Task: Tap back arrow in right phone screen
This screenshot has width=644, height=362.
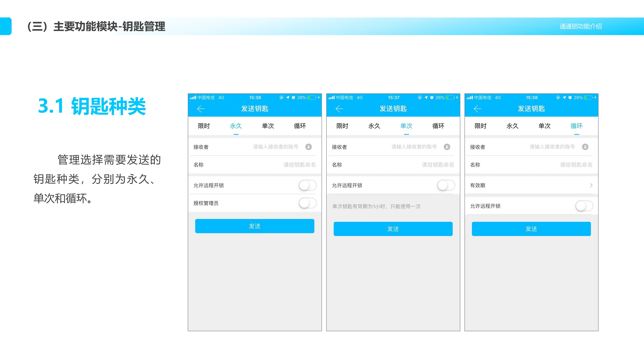Action: [x=477, y=109]
